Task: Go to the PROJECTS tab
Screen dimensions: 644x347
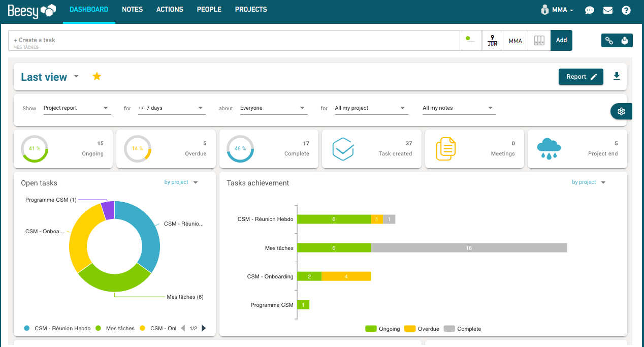Action: pos(251,10)
